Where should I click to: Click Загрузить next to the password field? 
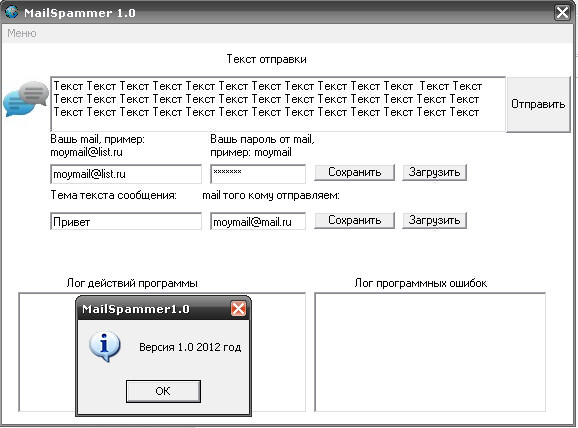pyautogui.click(x=434, y=172)
